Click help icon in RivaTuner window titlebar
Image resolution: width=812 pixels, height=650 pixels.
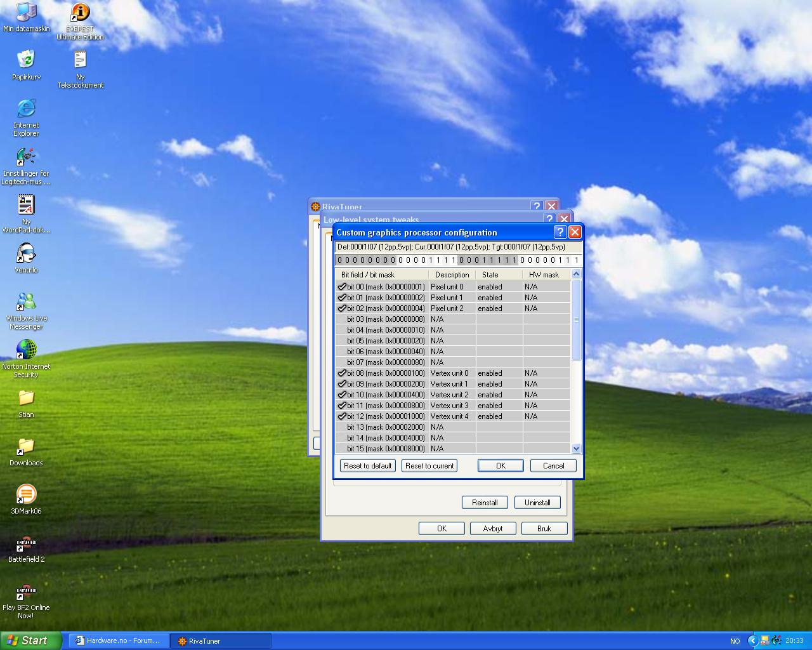coord(537,206)
